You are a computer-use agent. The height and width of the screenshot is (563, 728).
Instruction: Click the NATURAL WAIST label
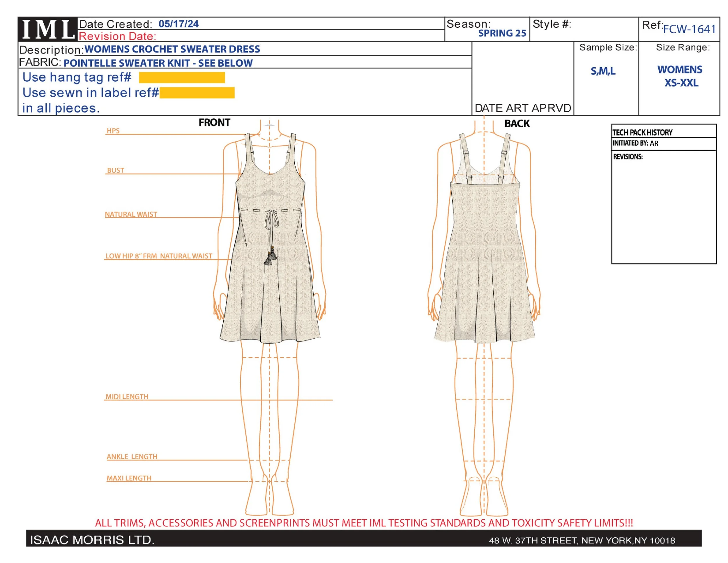click(x=131, y=214)
